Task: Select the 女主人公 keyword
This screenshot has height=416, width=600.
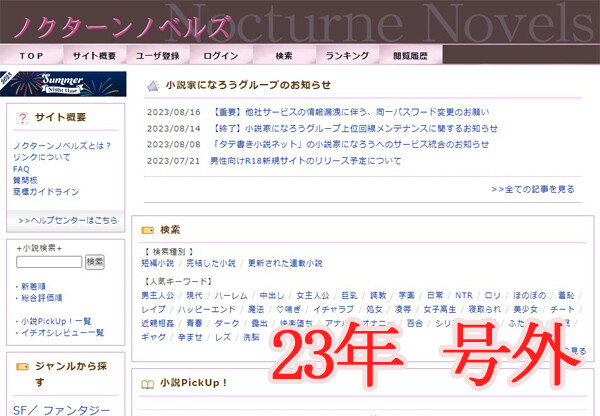Action: (313, 295)
